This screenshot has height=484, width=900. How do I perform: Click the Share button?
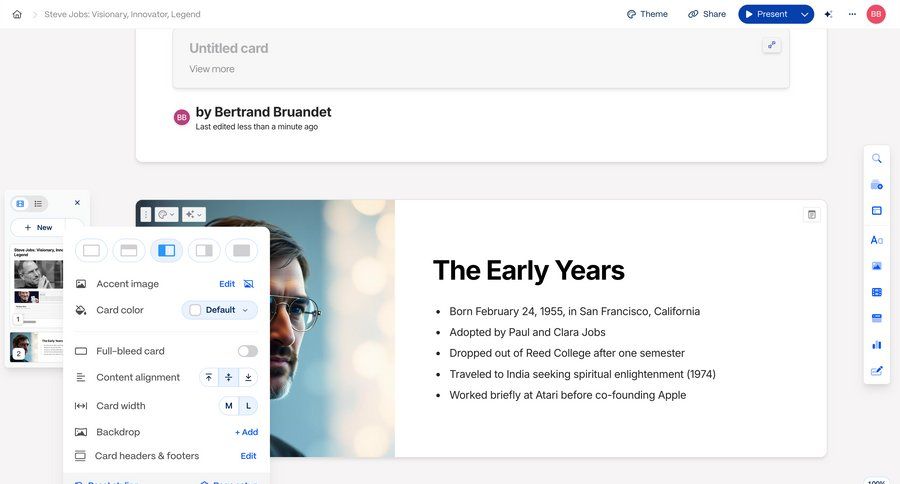coord(707,14)
